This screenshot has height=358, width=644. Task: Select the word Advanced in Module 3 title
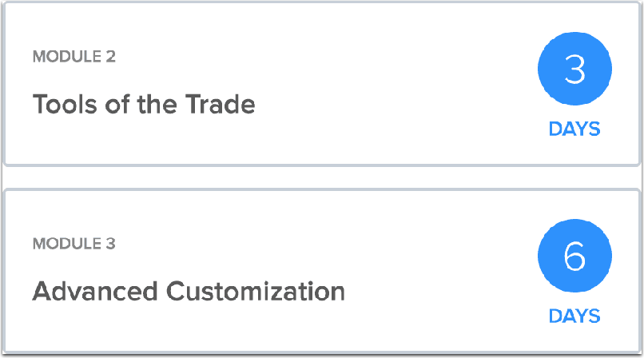[x=95, y=291]
